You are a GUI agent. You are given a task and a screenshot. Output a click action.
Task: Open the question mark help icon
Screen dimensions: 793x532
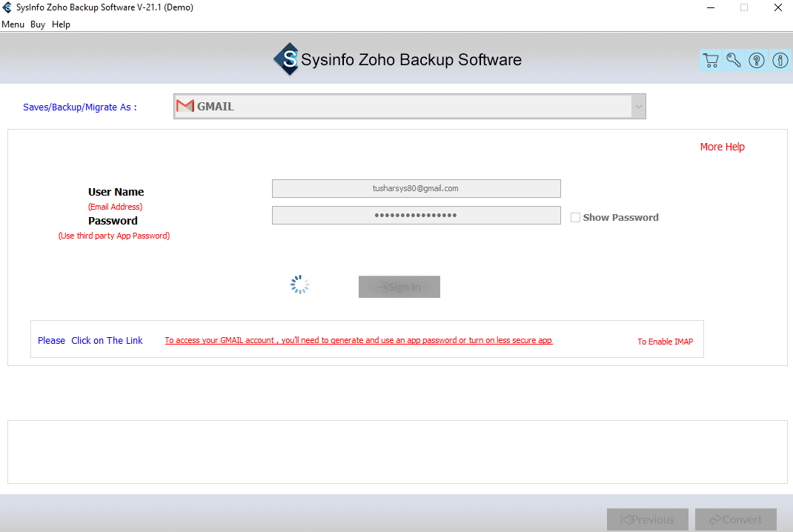pos(757,60)
